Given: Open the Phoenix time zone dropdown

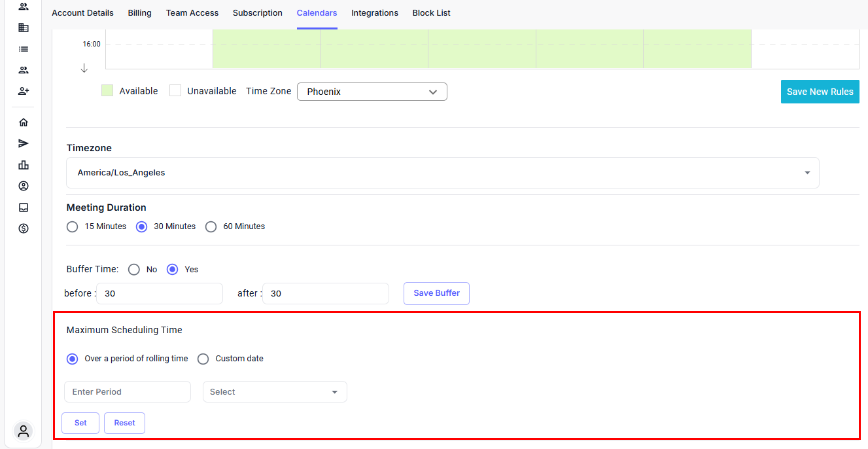Looking at the screenshot, I should (372, 92).
